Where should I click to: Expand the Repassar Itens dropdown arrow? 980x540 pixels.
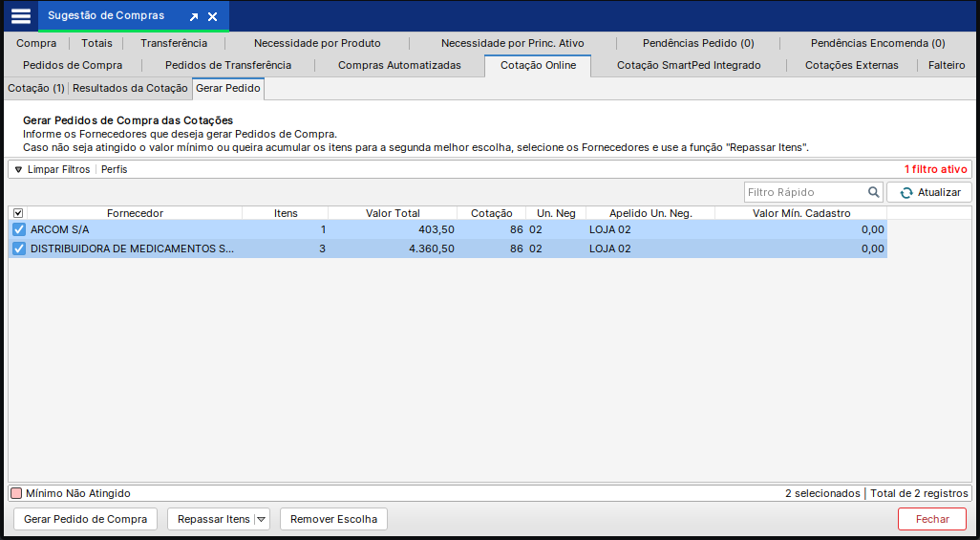point(261,519)
